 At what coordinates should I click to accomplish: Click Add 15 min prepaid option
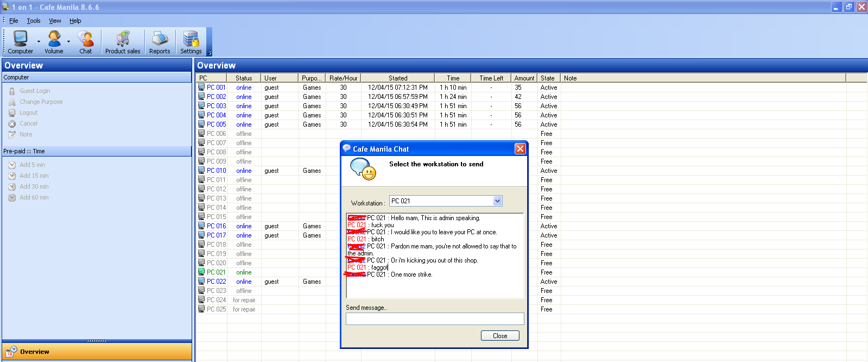click(34, 176)
